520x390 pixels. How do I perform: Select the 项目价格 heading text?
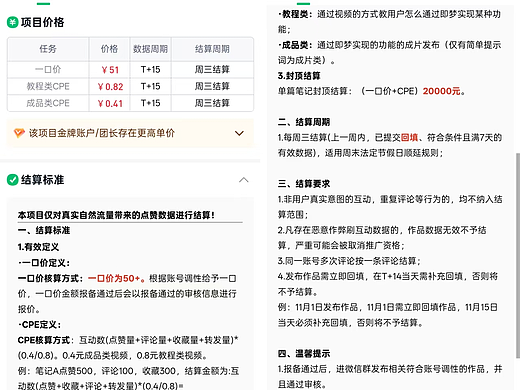(x=42, y=22)
